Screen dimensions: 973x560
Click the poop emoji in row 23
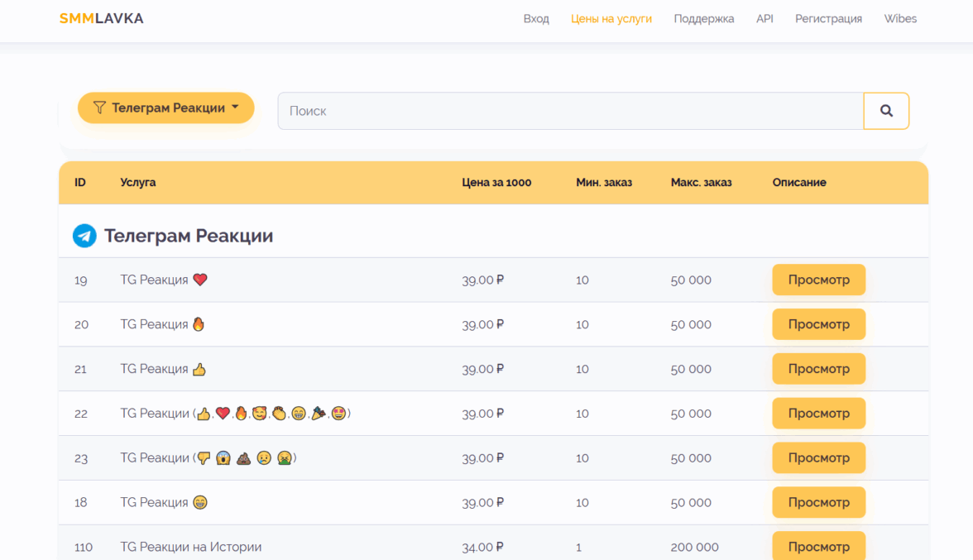244,458
